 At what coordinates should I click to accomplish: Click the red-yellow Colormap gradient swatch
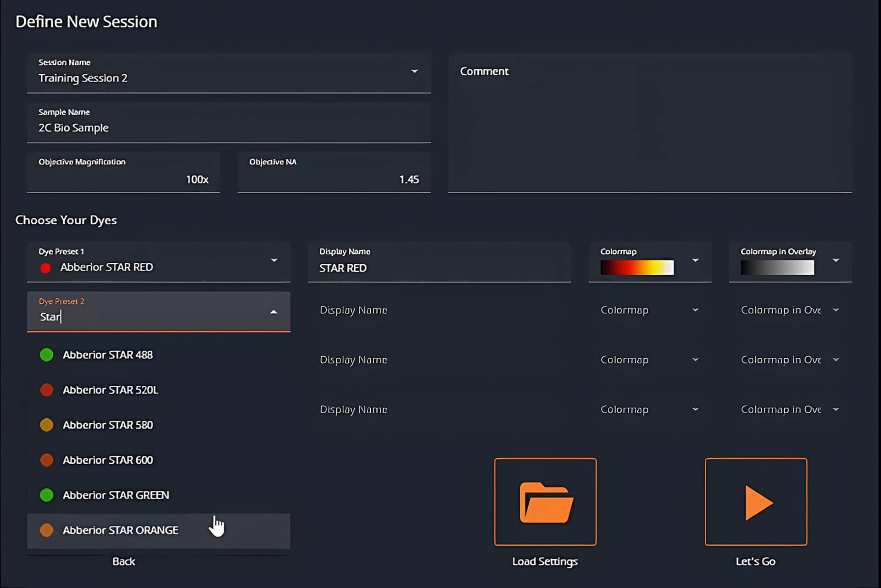pos(637,267)
